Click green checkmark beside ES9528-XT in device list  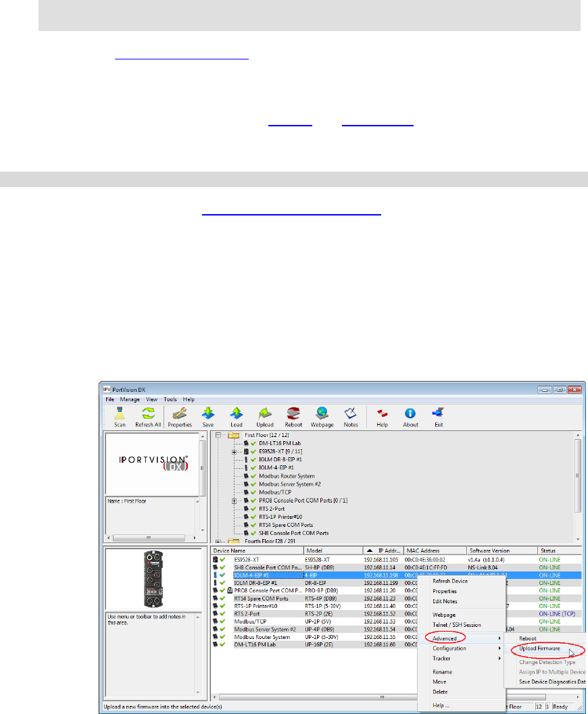[x=222, y=560]
